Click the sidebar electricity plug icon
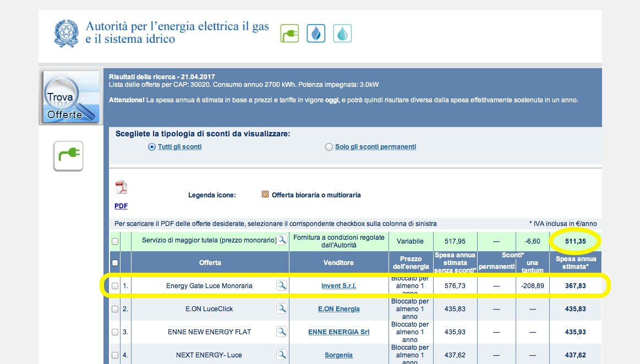The height and width of the screenshot is (364, 640). [x=68, y=156]
